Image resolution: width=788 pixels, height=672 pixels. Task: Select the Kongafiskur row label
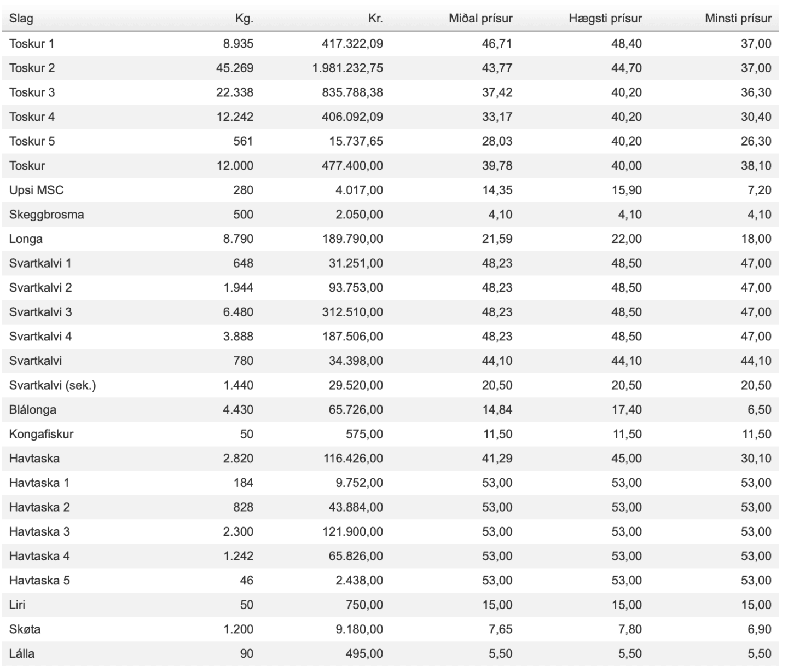pos(41,435)
